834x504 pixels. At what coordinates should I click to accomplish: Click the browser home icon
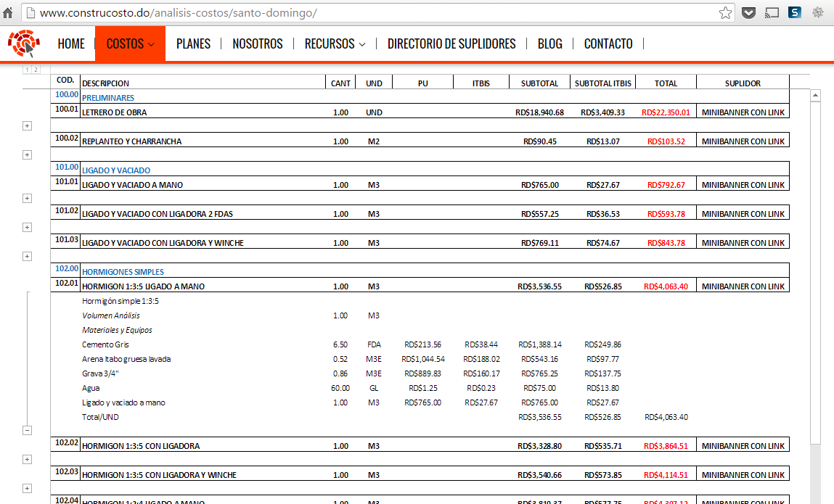coord(8,13)
